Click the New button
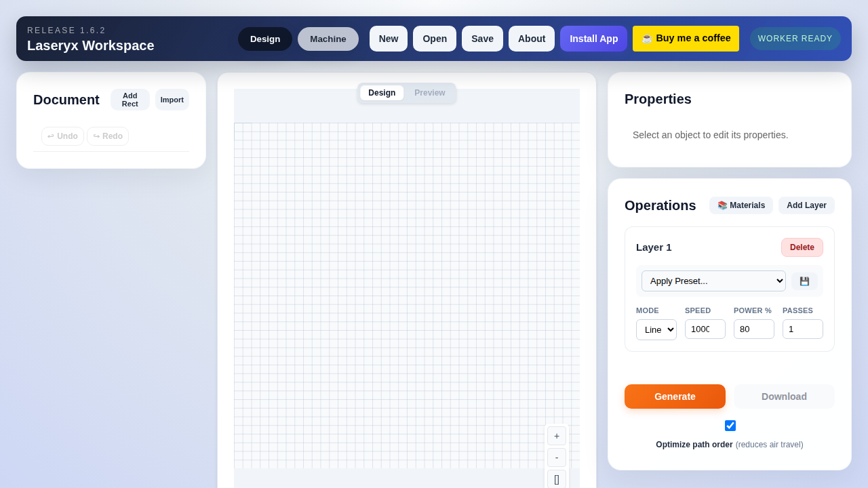The image size is (868, 488). pyautogui.click(x=389, y=39)
